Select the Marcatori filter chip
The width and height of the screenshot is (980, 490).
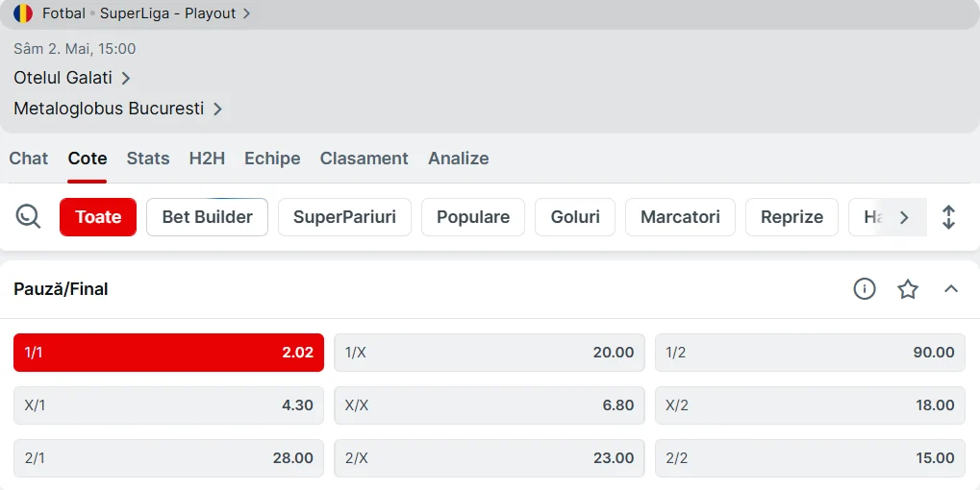[x=680, y=217]
